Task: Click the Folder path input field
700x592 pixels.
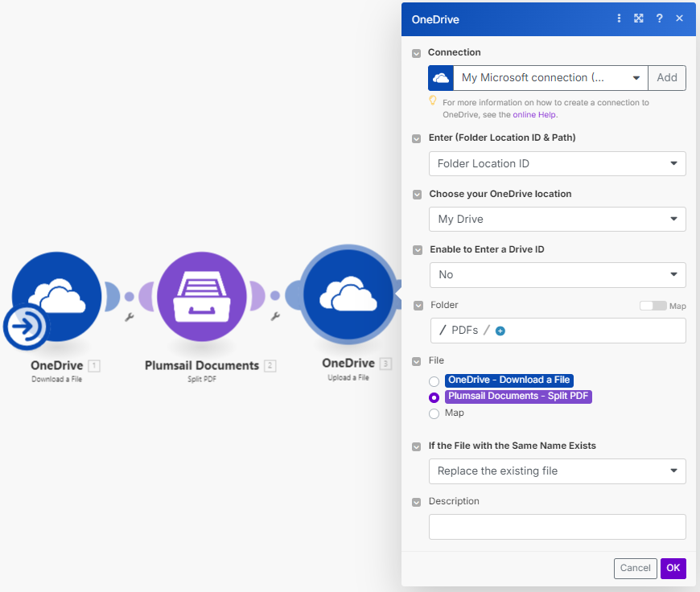Action: tap(558, 331)
